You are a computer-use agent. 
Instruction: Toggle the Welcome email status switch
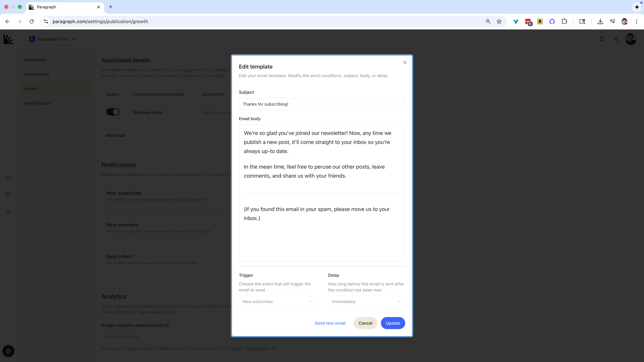point(113,112)
